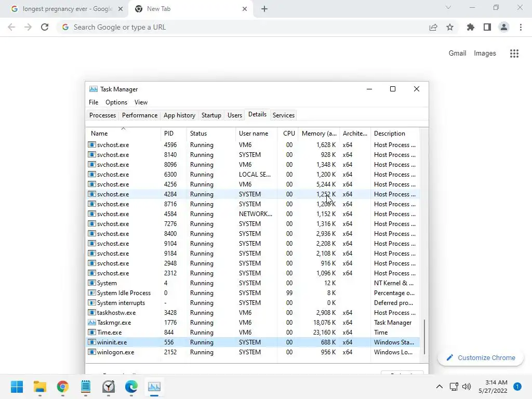
Task: Click Customize Chrome button
Action: point(481,357)
